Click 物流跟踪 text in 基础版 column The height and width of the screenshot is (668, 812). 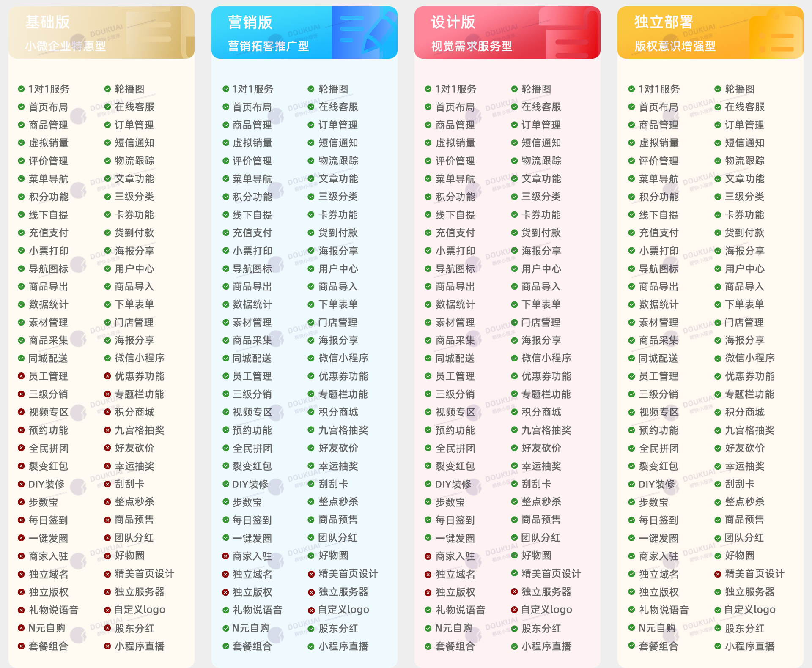tap(134, 161)
